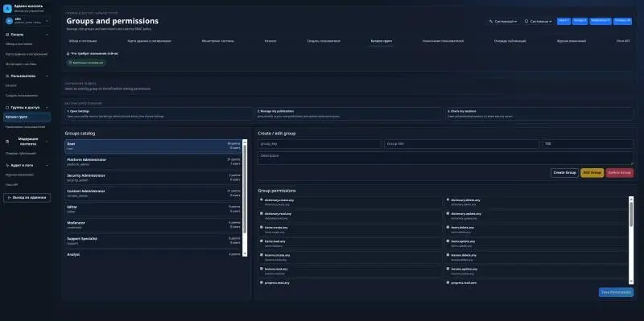The height and width of the screenshot is (321, 644).
Task: Click the group_key input field
Action: point(319,144)
